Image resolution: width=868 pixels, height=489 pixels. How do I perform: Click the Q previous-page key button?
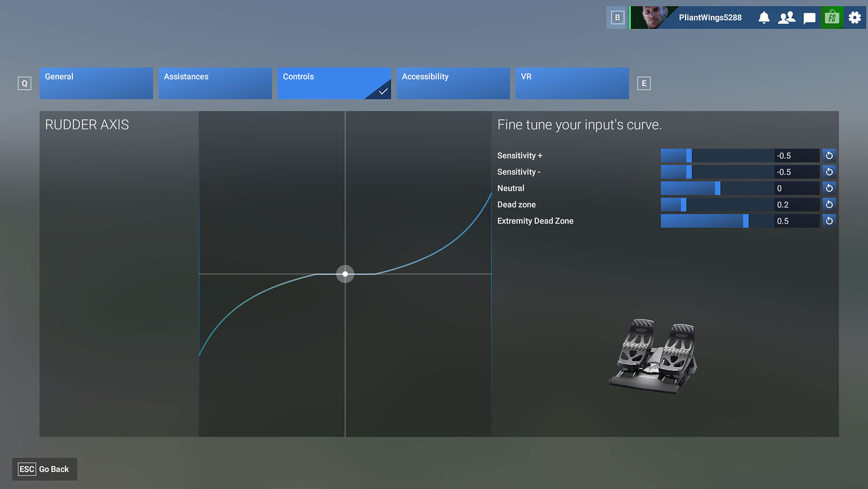pyautogui.click(x=24, y=83)
